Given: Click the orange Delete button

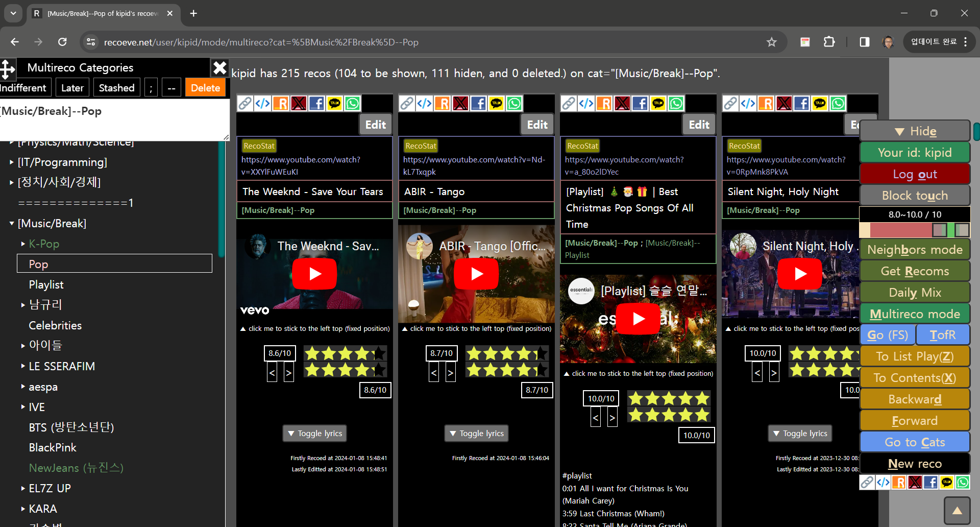Looking at the screenshot, I should (205, 88).
